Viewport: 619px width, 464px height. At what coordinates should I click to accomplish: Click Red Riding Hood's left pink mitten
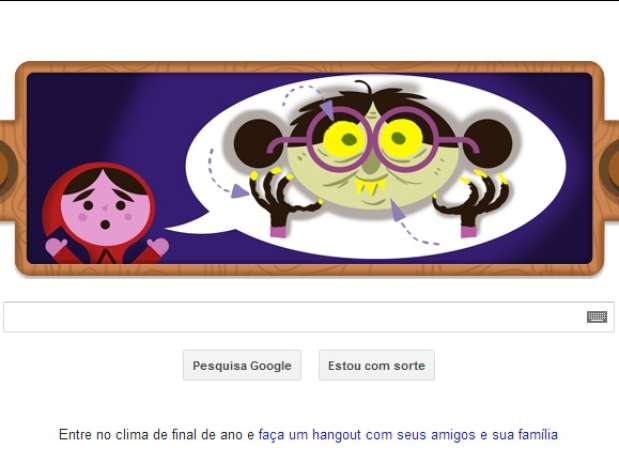pos(56,246)
